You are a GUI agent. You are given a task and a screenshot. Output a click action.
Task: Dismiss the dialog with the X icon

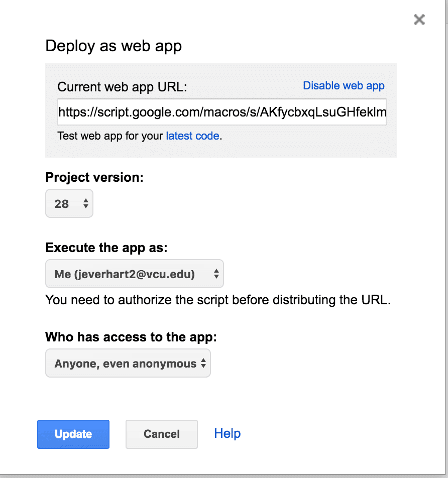point(419,20)
